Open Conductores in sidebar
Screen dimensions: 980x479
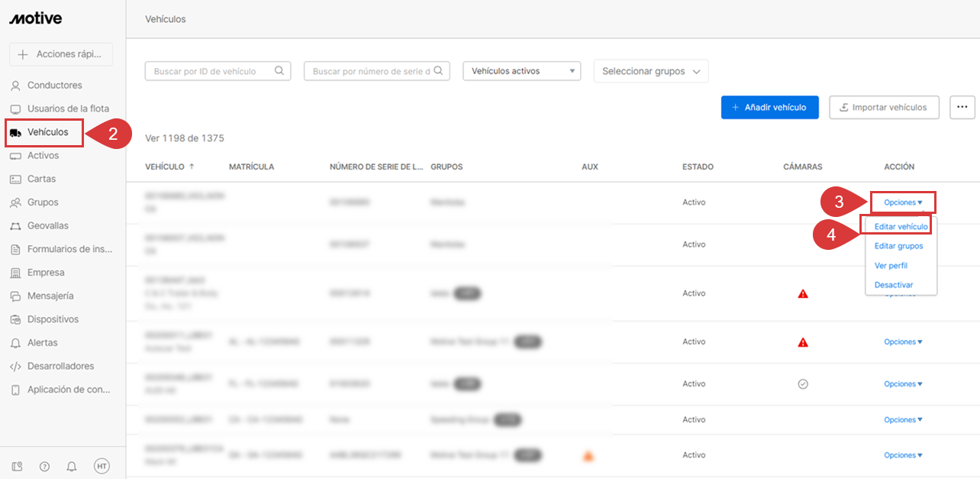(55, 86)
